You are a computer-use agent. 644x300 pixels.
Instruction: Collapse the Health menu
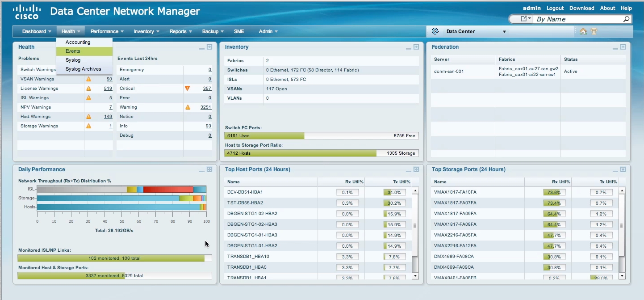(x=71, y=31)
